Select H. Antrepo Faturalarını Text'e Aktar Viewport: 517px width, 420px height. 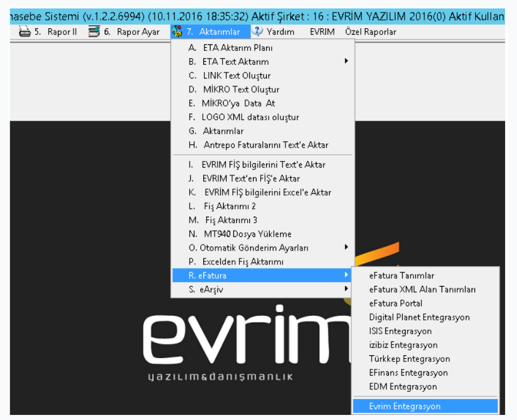coord(263,145)
